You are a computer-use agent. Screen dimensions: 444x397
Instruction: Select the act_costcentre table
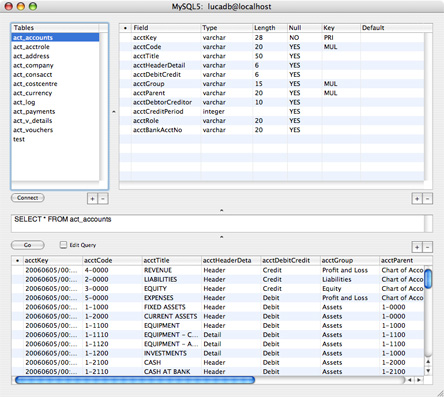55,84
